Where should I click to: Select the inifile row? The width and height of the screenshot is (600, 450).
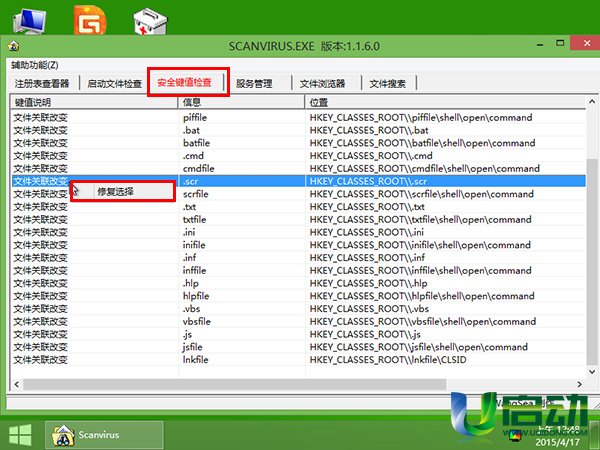point(298,245)
